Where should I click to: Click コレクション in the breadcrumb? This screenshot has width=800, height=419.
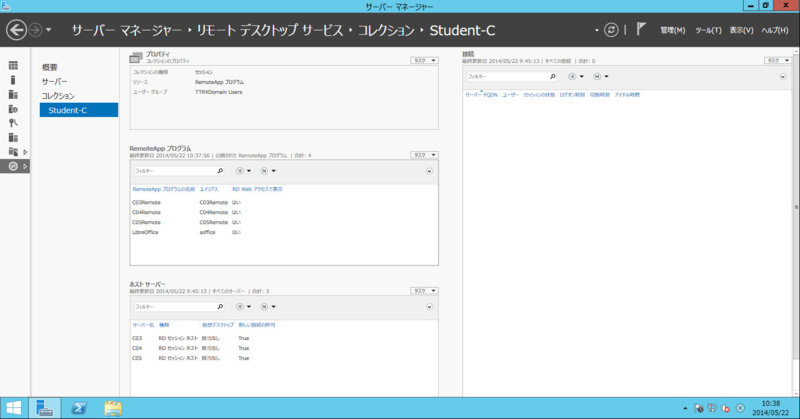click(x=386, y=31)
